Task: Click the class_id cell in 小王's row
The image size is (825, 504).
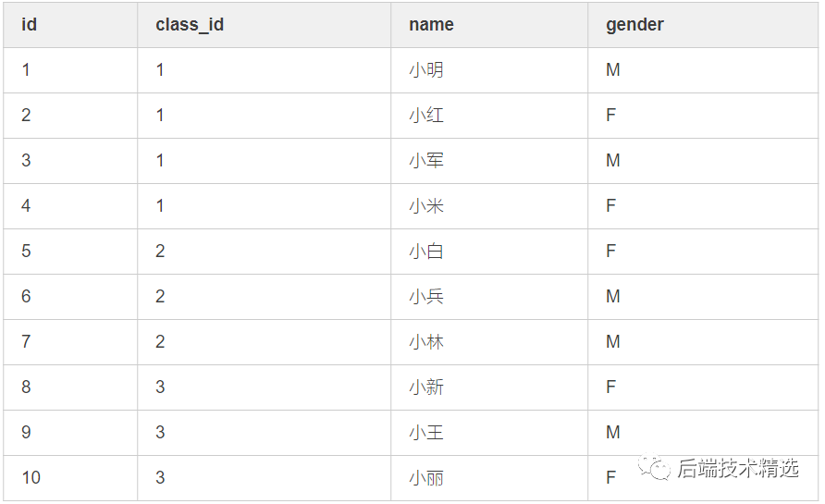Action: point(160,433)
